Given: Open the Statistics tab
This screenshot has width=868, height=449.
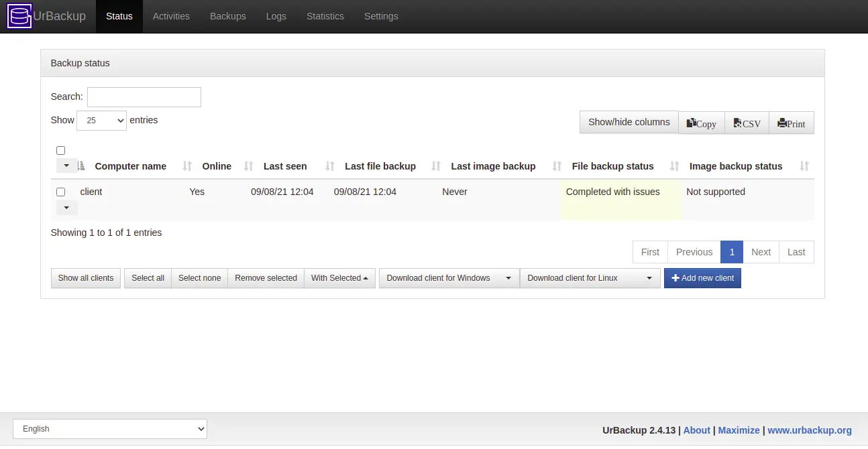Looking at the screenshot, I should click(325, 16).
